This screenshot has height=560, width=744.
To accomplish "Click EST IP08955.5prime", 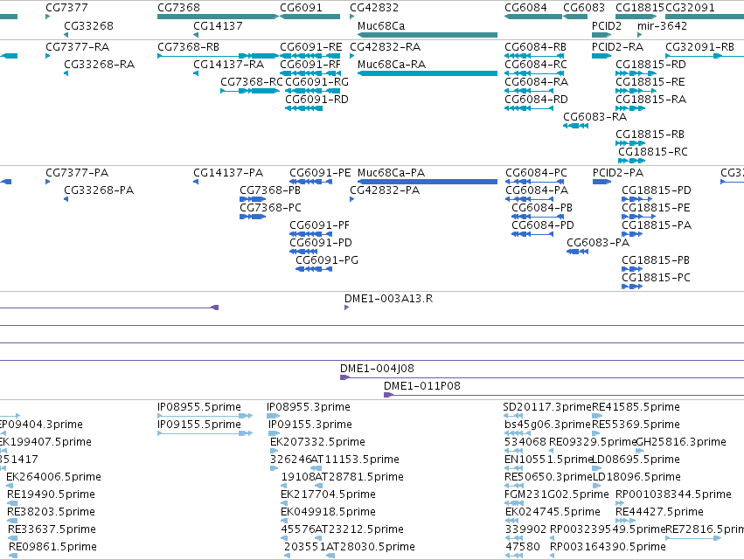I will point(205,416).
